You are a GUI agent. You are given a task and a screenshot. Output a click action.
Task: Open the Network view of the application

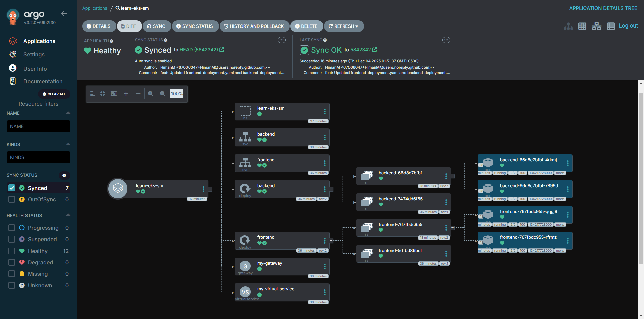click(x=597, y=26)
